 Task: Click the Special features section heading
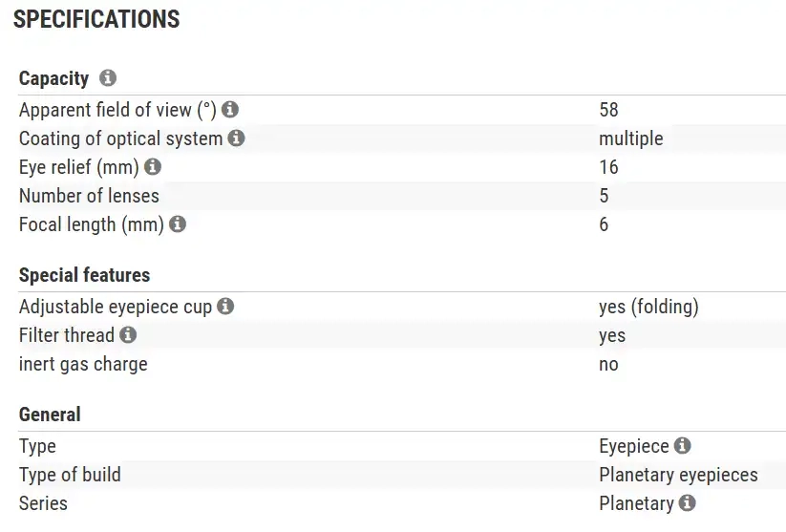click(84, 275)
